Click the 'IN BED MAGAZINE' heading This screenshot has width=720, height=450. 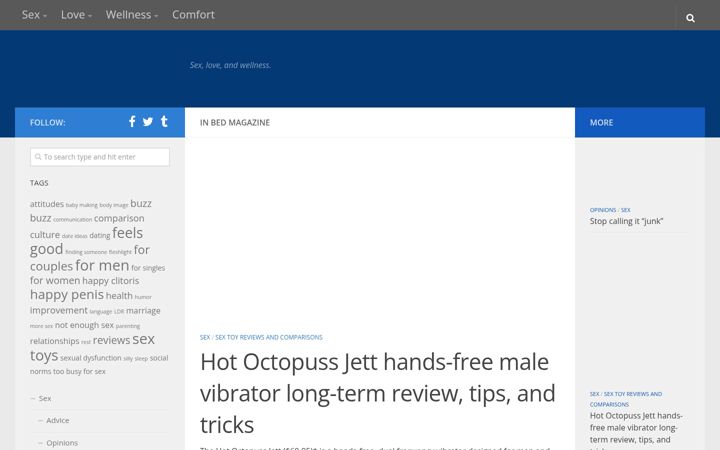(x=235, y=123)
